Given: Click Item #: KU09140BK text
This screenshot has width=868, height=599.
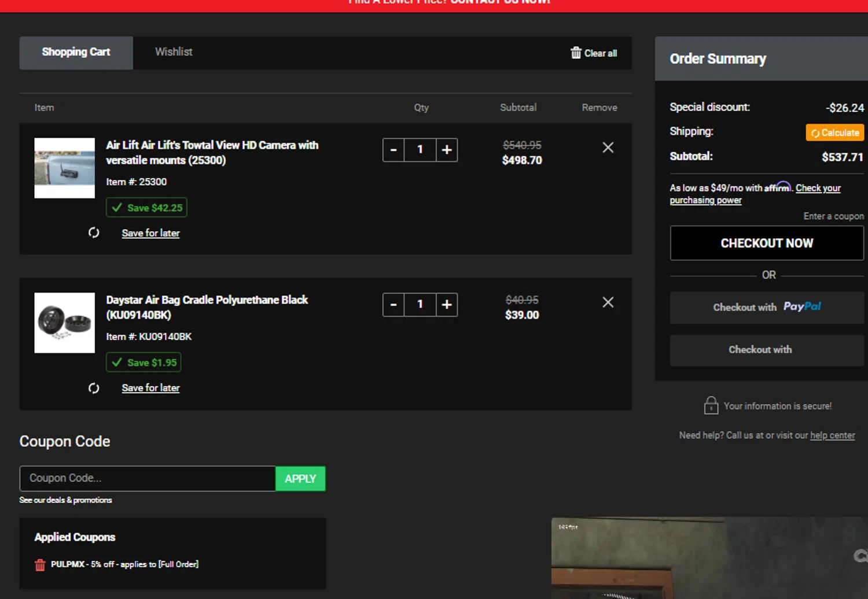Looking at the screenshot, I should (149, 337).
